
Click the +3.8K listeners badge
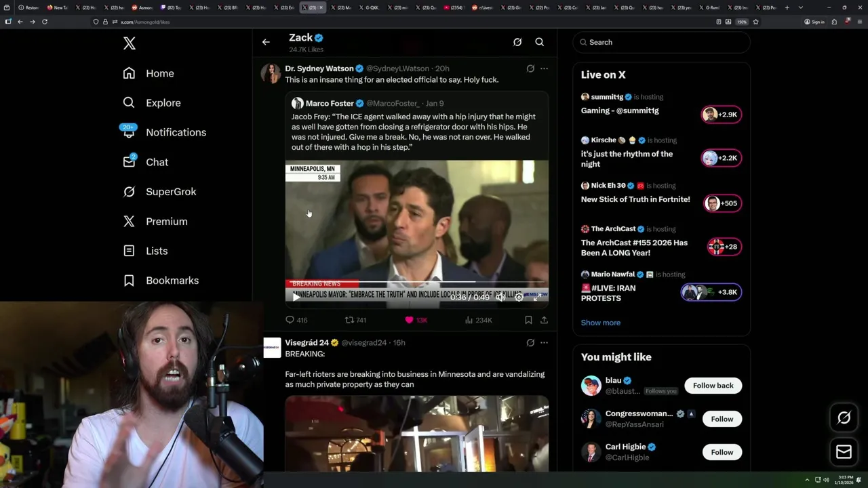pos(711,292)
